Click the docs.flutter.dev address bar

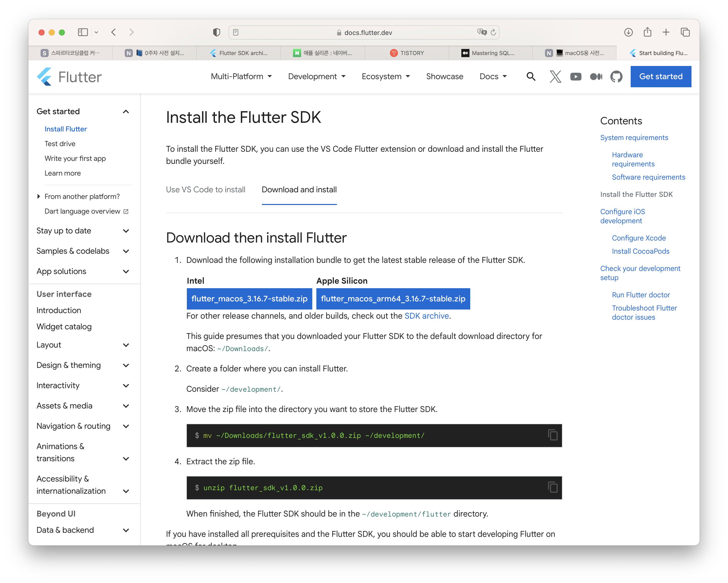click(364, 32)
